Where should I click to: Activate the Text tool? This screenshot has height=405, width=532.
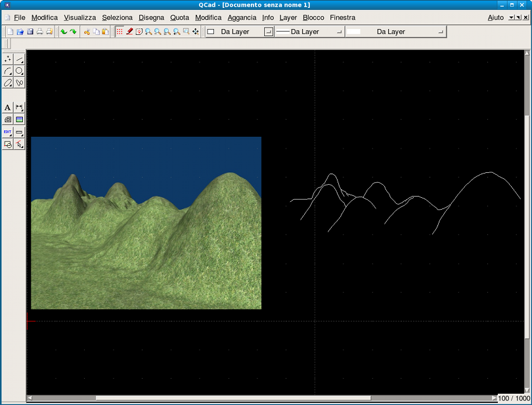(x=8, y=107)
